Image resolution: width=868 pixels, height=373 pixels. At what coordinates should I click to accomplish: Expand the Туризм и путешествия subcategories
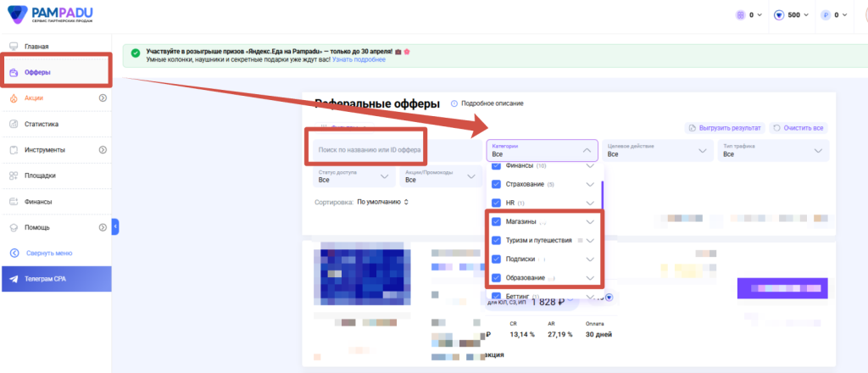tap(590, 241)
